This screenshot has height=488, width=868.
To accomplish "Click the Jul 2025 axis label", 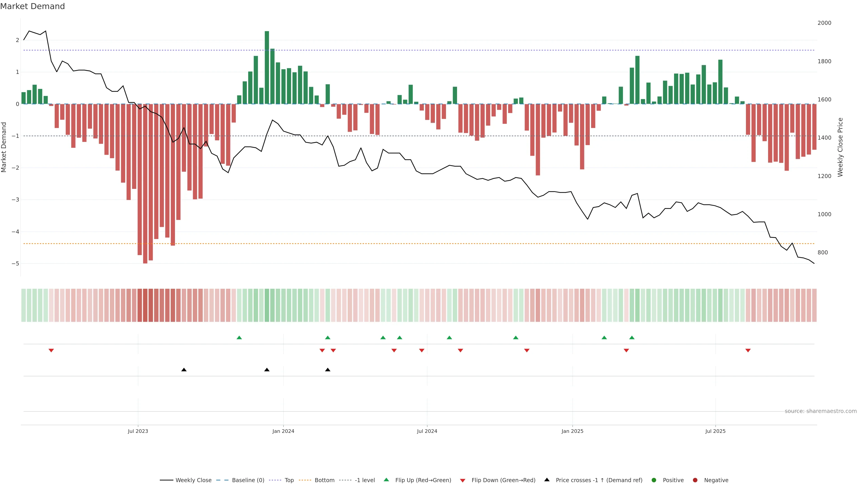I will pyautogui.click(x=715, y=431).
